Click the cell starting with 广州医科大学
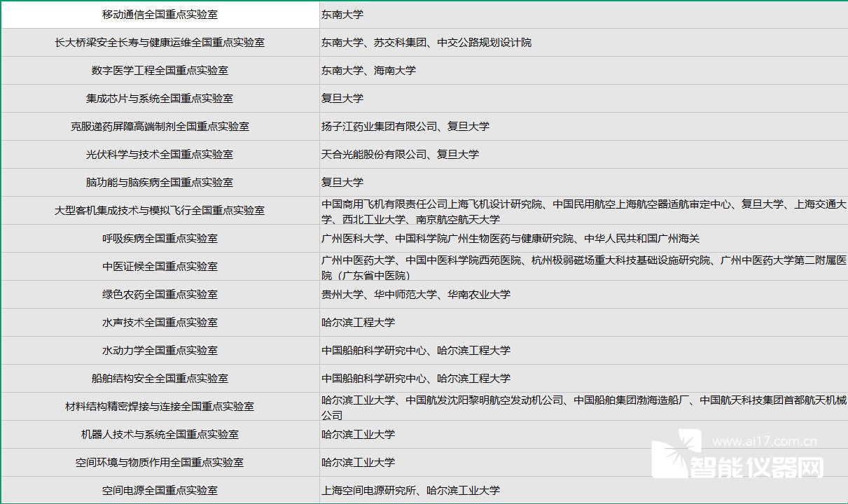 (583, 239)
